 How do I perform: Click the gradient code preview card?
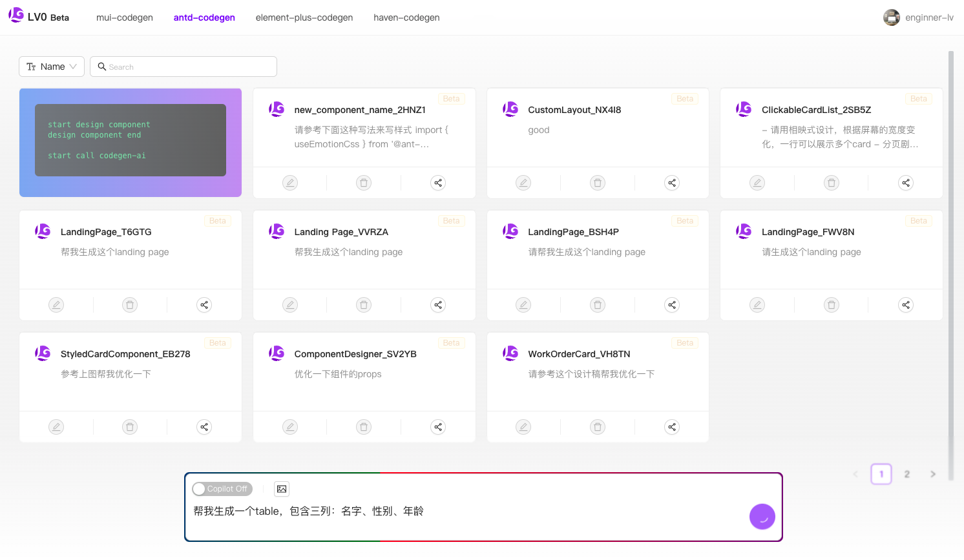click(x=130, y=142)
